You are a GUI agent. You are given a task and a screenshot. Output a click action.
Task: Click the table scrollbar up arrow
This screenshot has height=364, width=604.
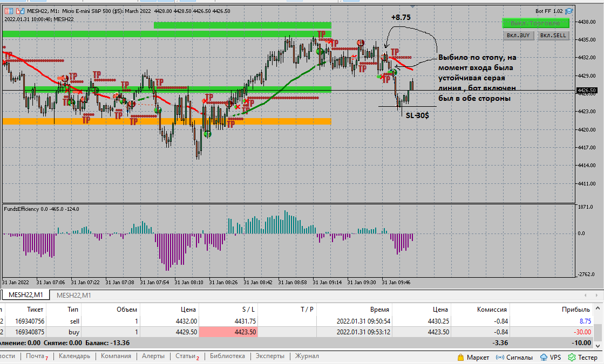pyautogui.click(x=598, y=308)
